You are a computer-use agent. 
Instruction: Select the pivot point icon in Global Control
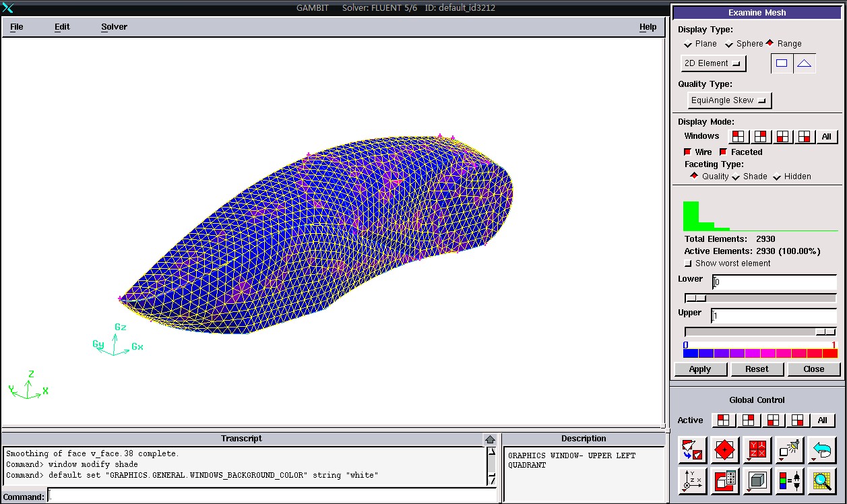(x=725, y=449)
